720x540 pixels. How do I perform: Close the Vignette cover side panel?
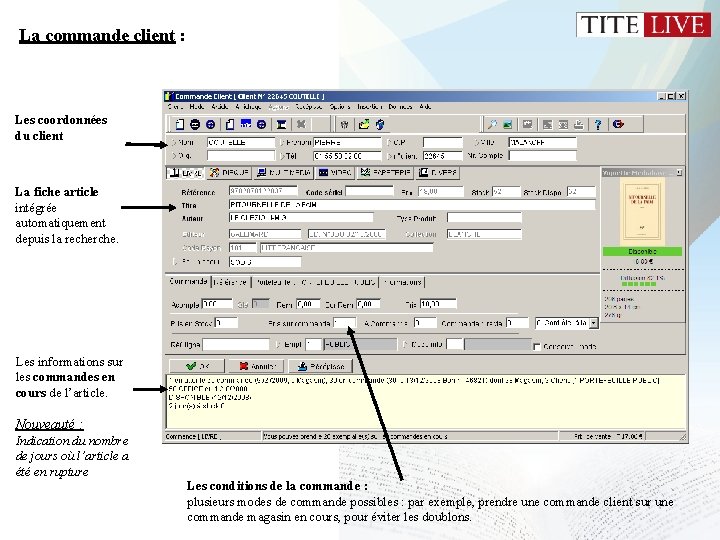click(679, 173)
